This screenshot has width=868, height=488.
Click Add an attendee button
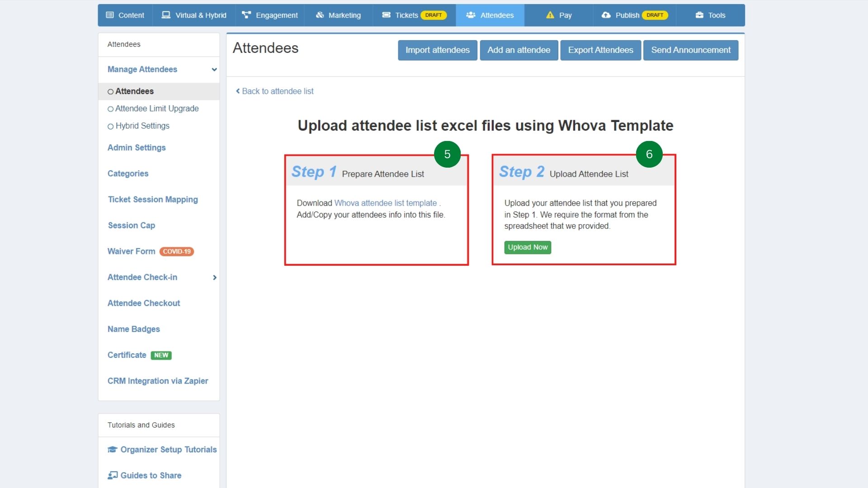point(519,50)
